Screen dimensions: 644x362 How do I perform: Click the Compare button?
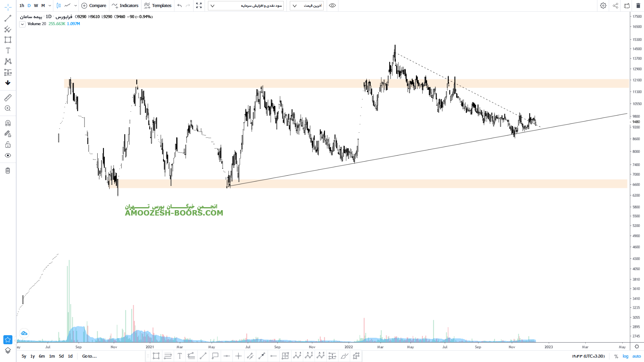94,6
